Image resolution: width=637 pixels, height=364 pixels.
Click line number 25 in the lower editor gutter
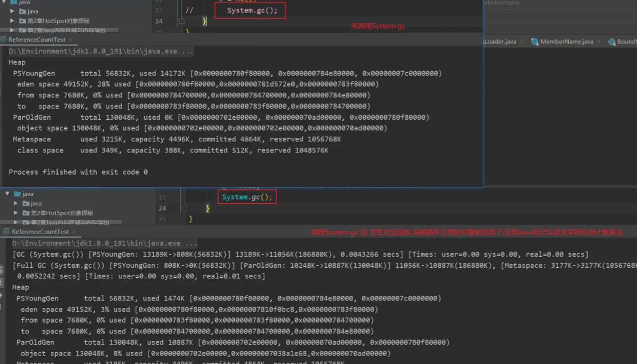click(x=162, y=219)
